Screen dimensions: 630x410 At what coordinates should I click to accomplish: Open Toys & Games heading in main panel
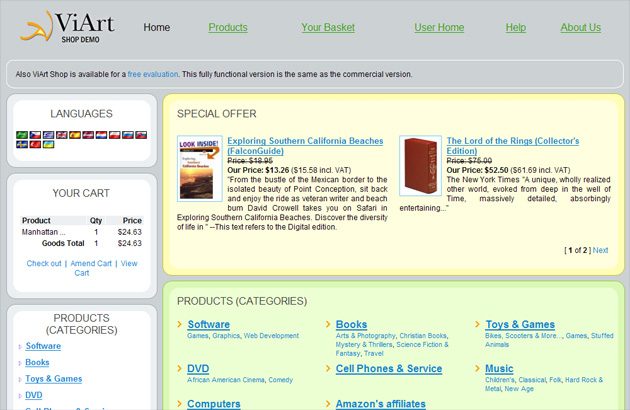click(x=520, y=324)
